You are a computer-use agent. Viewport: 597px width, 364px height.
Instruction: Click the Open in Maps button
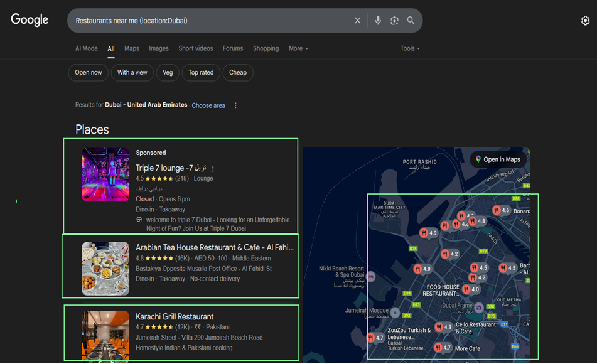point(498,159)
